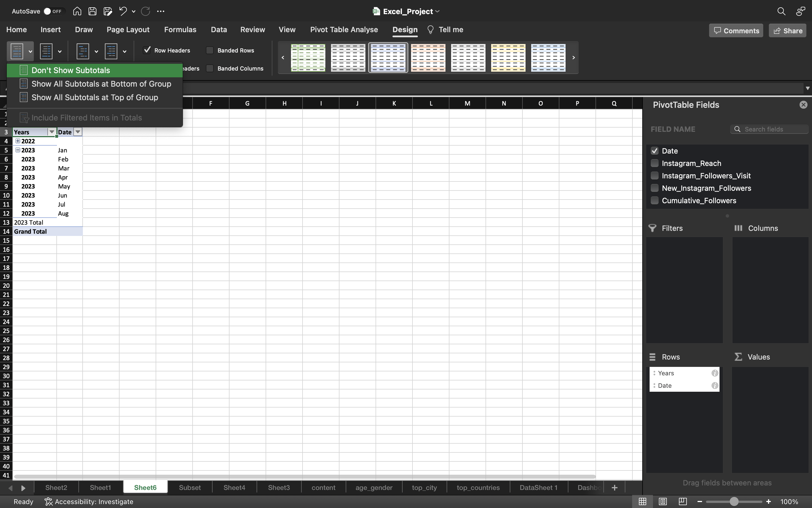Select the orange pivot table style swatch
Image resolution: width=812 pixels, height=508 pixels.
click(428, 58)
